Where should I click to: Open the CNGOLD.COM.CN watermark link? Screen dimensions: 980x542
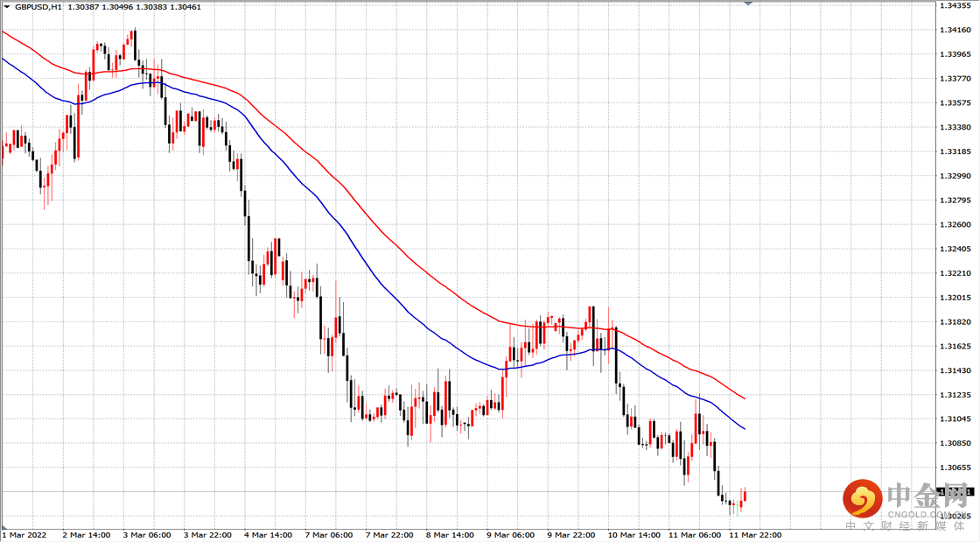[x=927, y=514]
